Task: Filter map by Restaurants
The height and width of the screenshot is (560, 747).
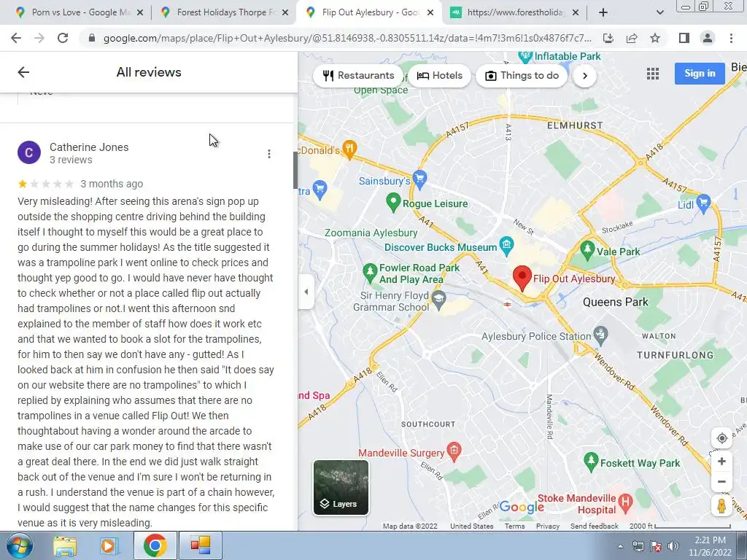Action: tap(357, 76)
